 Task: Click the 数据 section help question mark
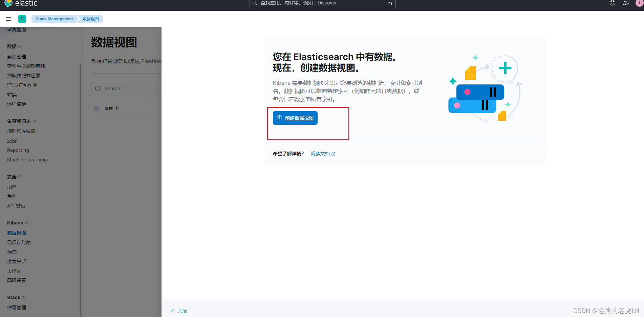[x=19, y=46]
